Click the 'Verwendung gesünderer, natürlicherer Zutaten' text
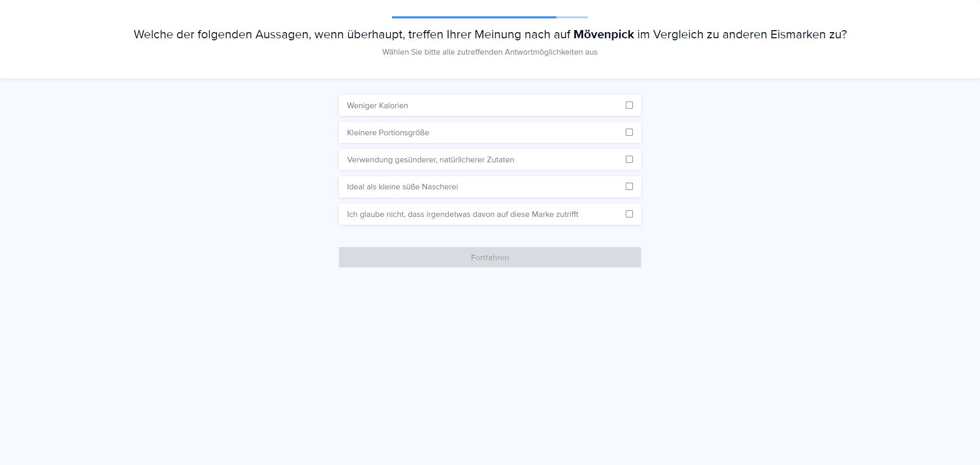Image resolution: width=980 pixels, height=465 pixels. coord(431,160)
